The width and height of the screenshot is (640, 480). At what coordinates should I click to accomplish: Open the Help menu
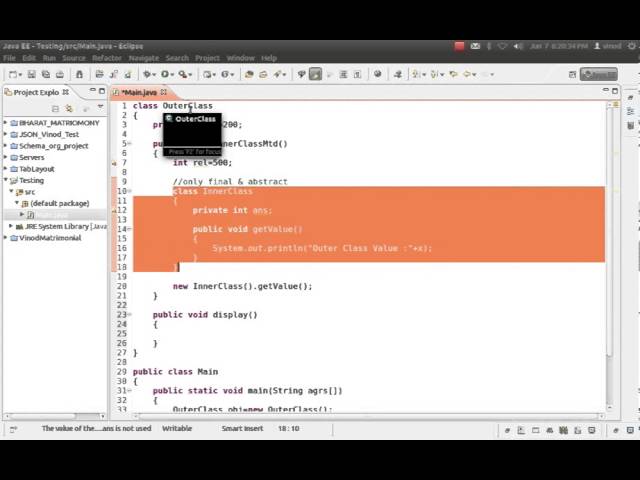coord(269,58)
